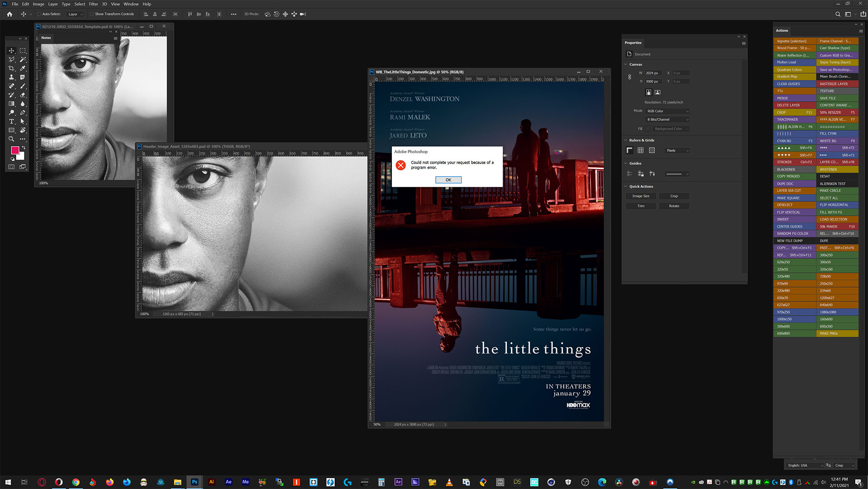Enable Show Transform Controls checkbox
The width and height of the screenshot is (868, 489).
point(92,14)
